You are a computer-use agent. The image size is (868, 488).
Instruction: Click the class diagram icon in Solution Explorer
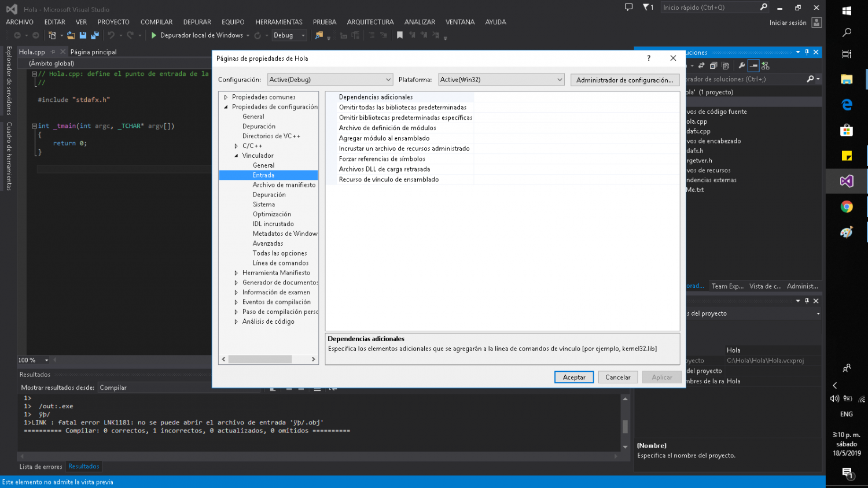pos(766,66)
